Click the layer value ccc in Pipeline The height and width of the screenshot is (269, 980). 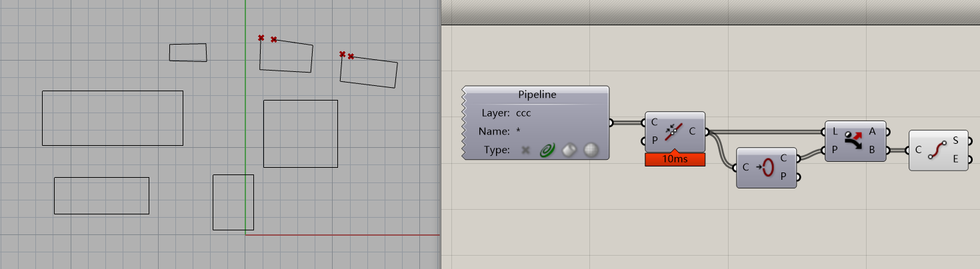click(523, 113)
